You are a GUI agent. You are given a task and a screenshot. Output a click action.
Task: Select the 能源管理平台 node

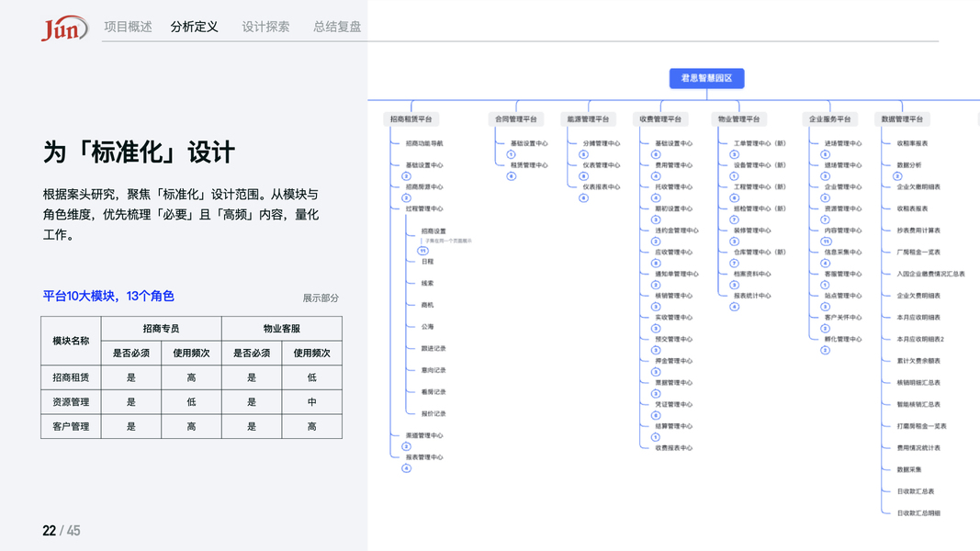coord(588,118)
